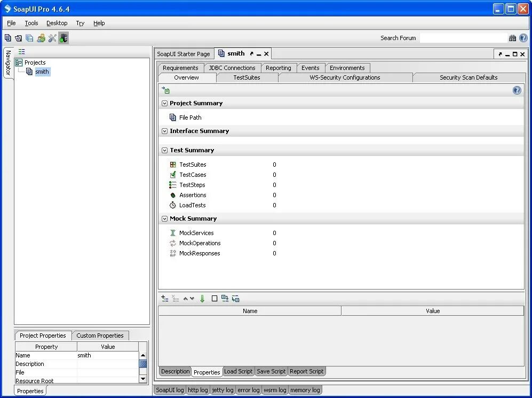Image resolution: width=532 pixels, height=398 pixels.
Task: Open the error log tab
Action: [x=248, y=390]
